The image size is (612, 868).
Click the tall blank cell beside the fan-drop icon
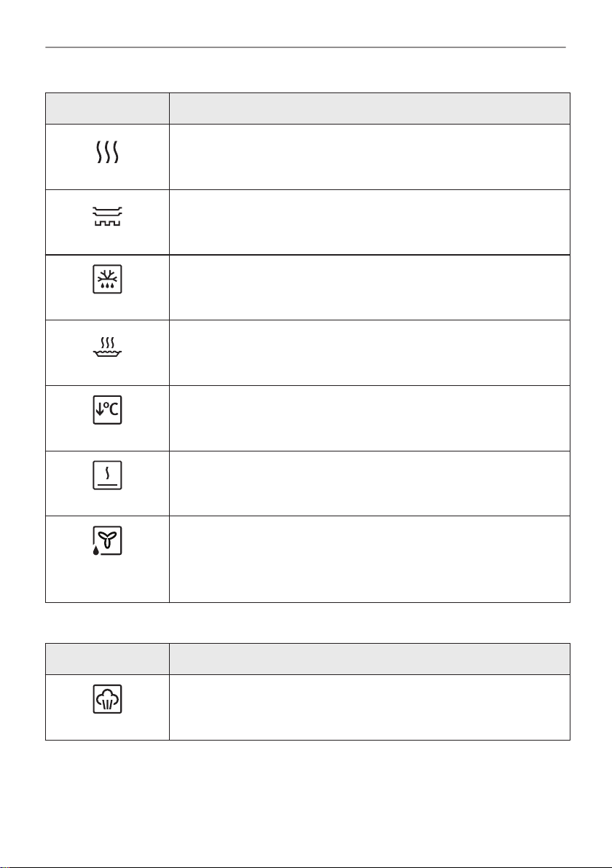pos(369,559)
